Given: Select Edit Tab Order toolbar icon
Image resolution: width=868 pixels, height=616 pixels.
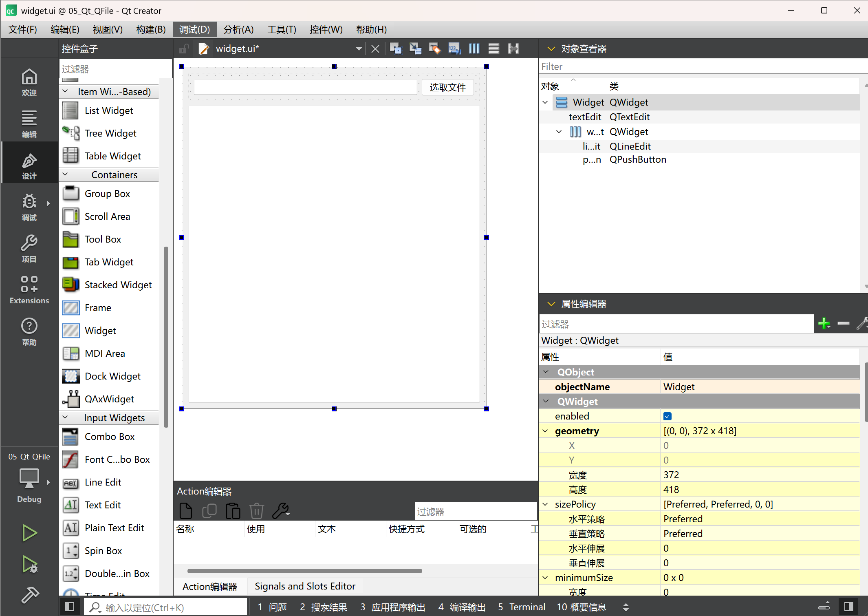Looking at the screenshot, I should click(x=454, y=49).
